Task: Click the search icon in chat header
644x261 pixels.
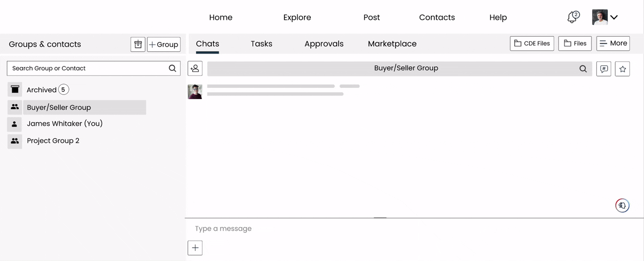Action: [583, 69]
